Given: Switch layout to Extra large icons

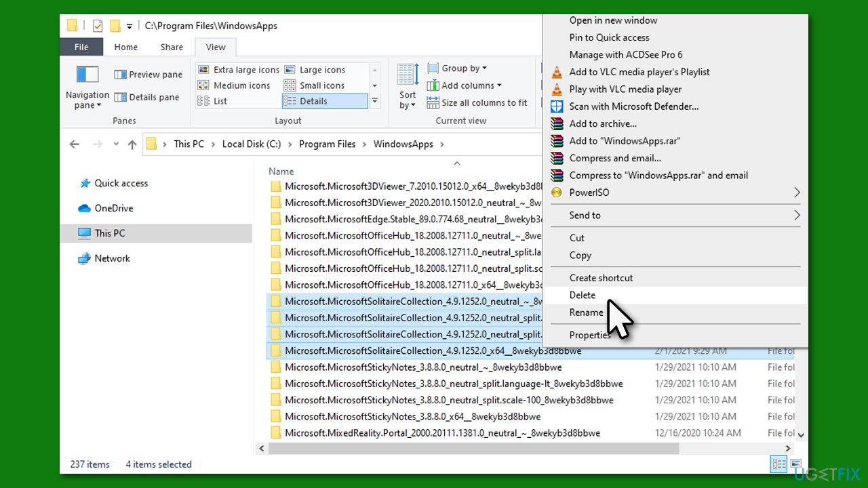Looking at the screenshot, I should 238,70.
